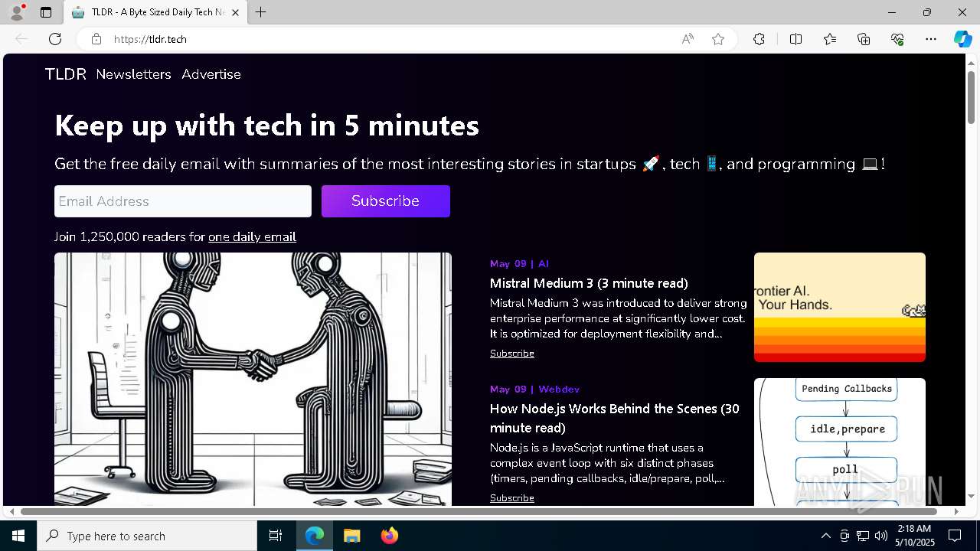Viewport: 980px width, 551px height.
Task: Click scroll-down arrow of vertical scrollbar
Action: [x=971, y=497]
